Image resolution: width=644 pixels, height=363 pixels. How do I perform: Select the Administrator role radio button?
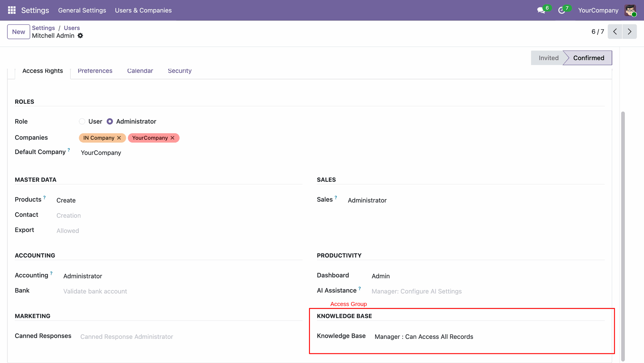(110, 121)
